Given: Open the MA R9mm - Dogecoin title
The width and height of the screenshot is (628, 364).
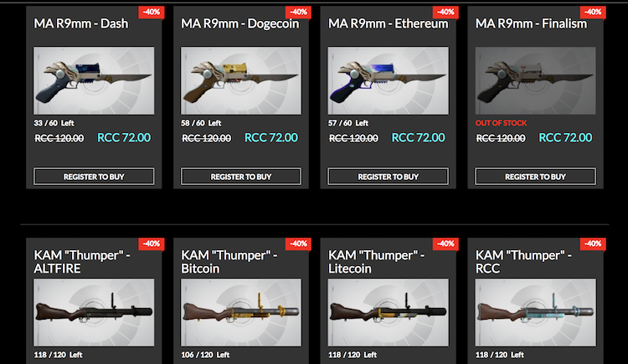Looking at the screenshot, I should click(x=240, y=23).
